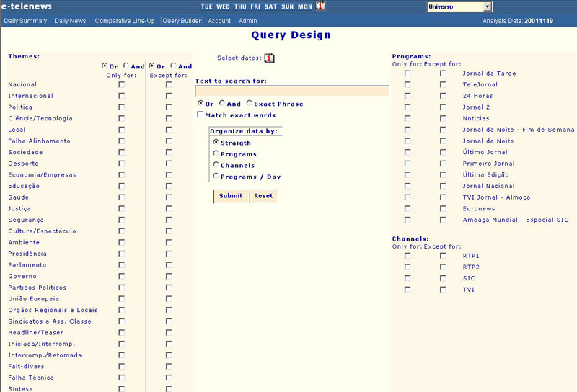Screen dimensions: 577x392
Task: Check Only for Politica theme
Action: 122,107
